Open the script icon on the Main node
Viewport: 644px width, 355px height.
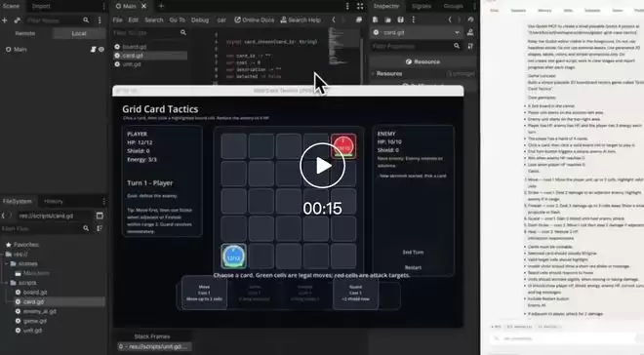94,49
